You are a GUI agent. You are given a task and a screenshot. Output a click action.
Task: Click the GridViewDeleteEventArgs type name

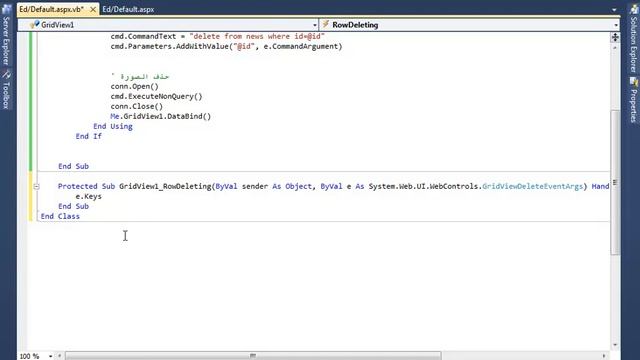pyautogui.click(x=532, y=186)
